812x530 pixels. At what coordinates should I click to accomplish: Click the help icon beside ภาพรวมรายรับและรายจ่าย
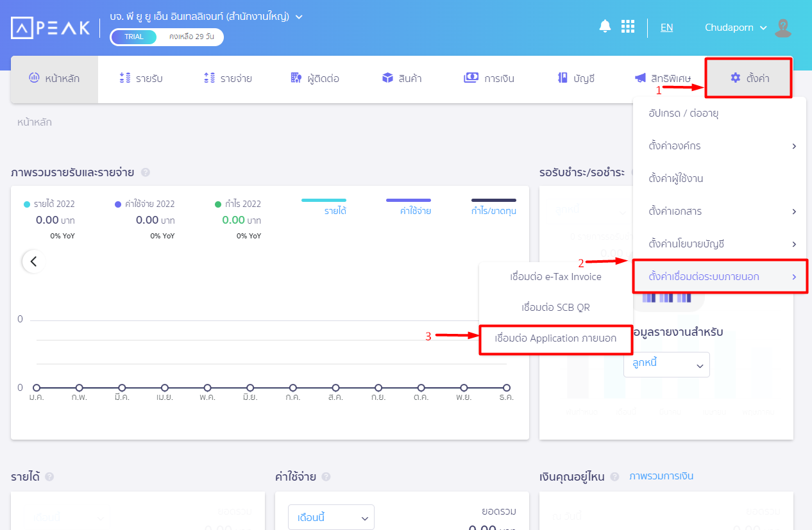point(146,172)
